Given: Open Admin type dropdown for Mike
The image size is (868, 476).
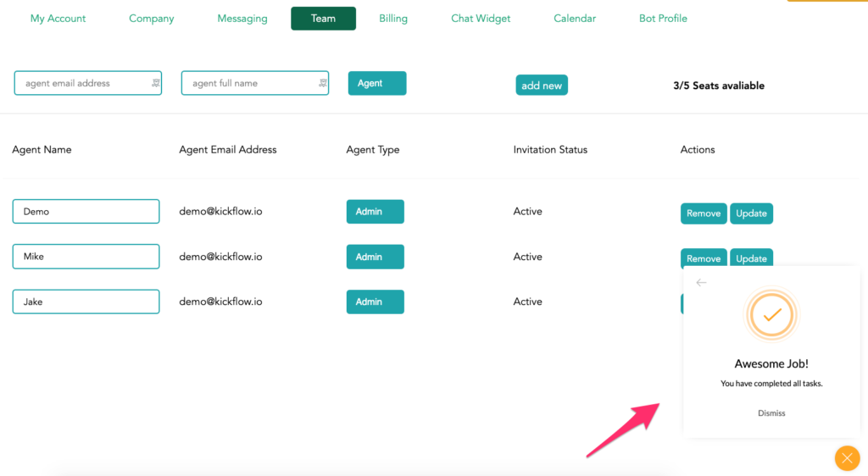Looking at the screenshot, I should tap(376, 257).
